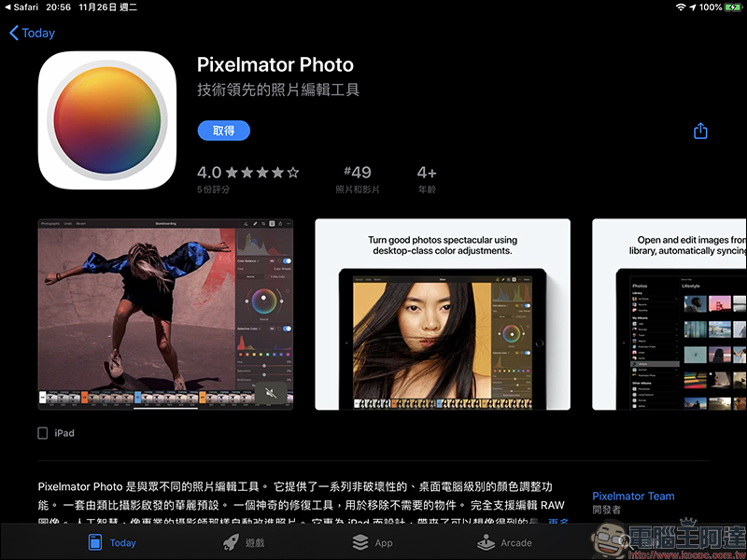Open Pixelmator Team developer page

click(x=633, y=497)
